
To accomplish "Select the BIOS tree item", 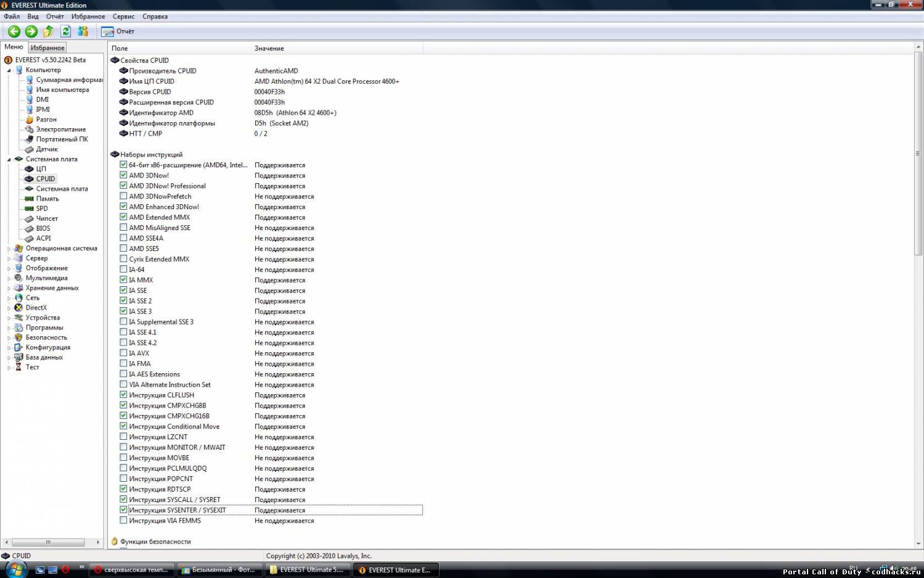I will coord(43,228).
